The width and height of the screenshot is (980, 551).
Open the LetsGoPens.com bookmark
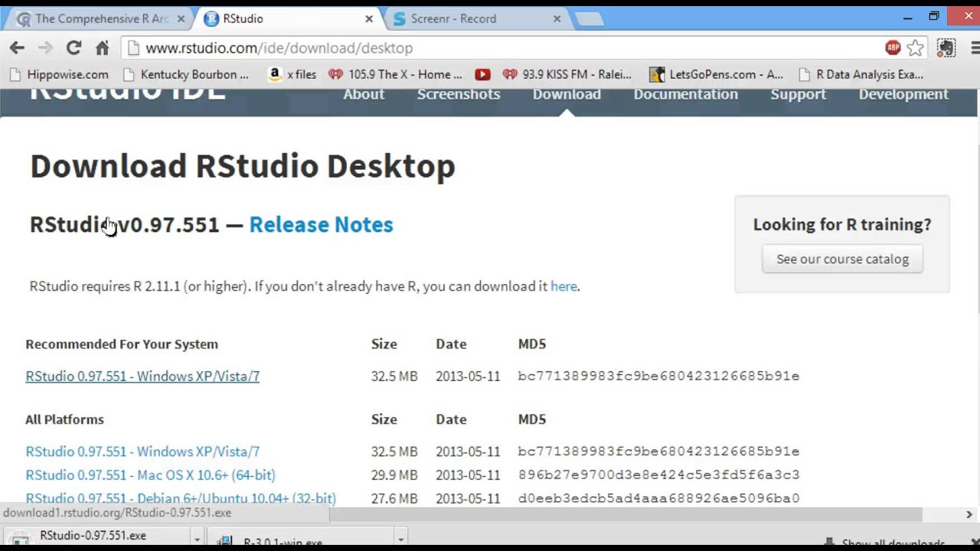tap(716, 74)
